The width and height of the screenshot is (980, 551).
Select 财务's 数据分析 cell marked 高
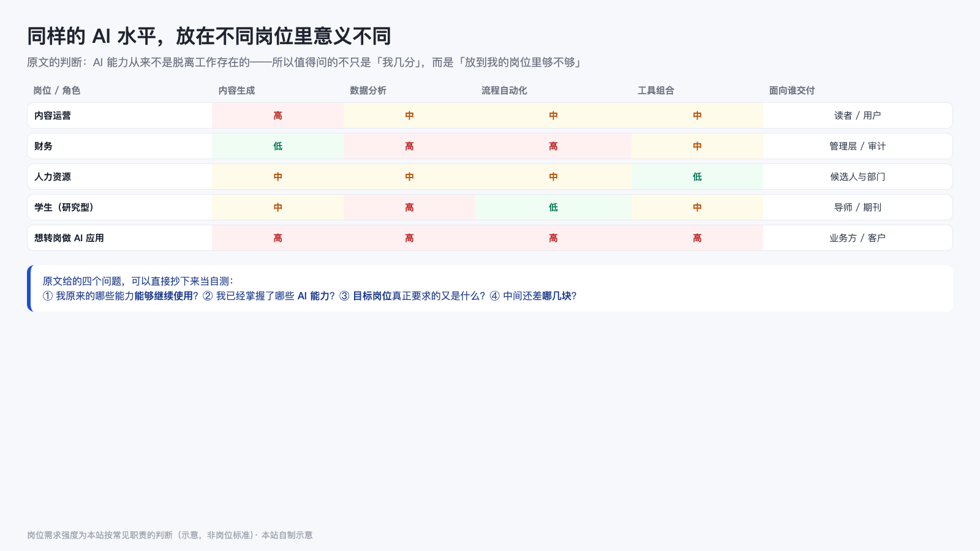410,146
